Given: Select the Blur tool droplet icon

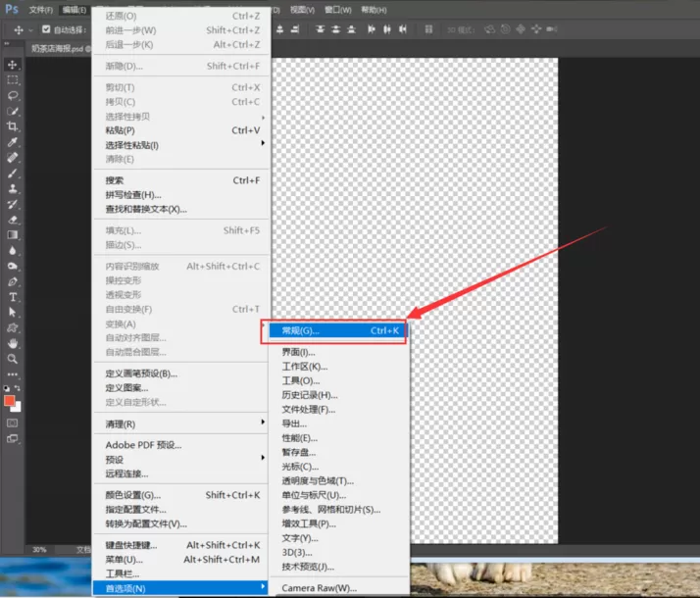Looking at the screenshot, I should [x=13, y=251].
